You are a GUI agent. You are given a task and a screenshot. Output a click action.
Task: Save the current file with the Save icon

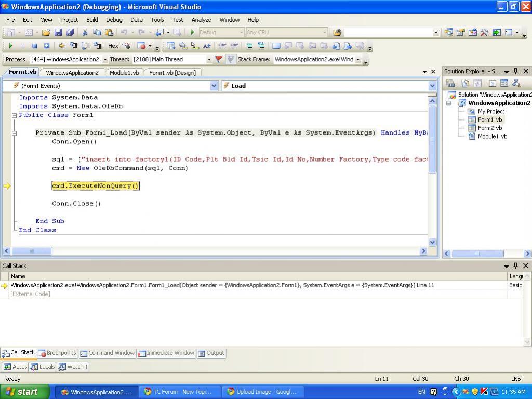click(x=58, y=32)
